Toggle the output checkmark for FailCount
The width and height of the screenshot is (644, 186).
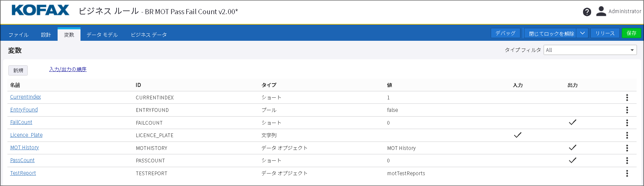[572, 122]
